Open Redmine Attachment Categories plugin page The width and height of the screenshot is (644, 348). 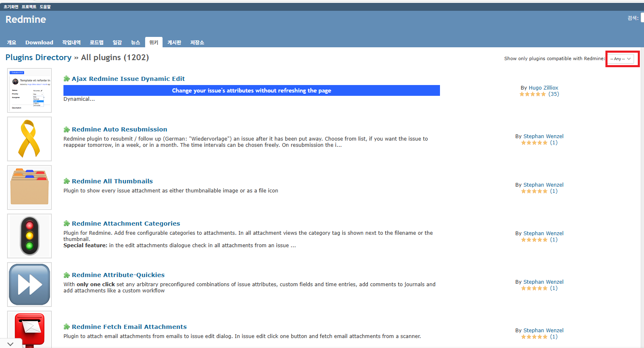pos(126,224)
